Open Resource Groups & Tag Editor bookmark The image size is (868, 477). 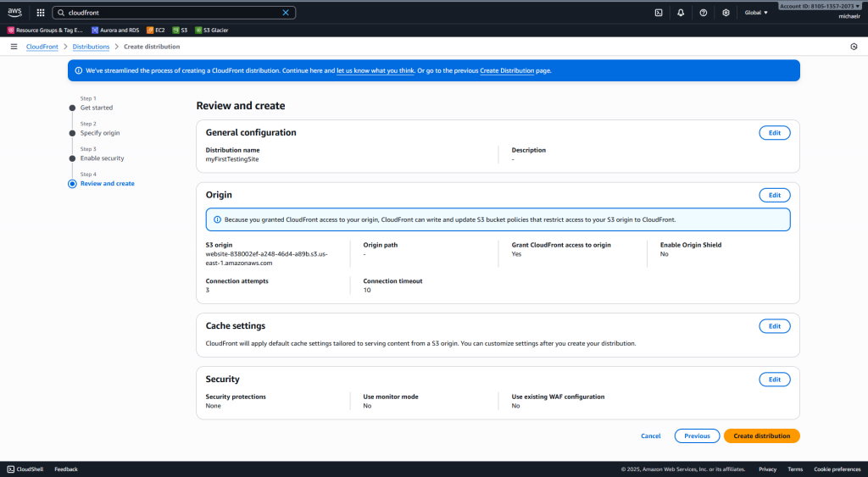(45, 30)
